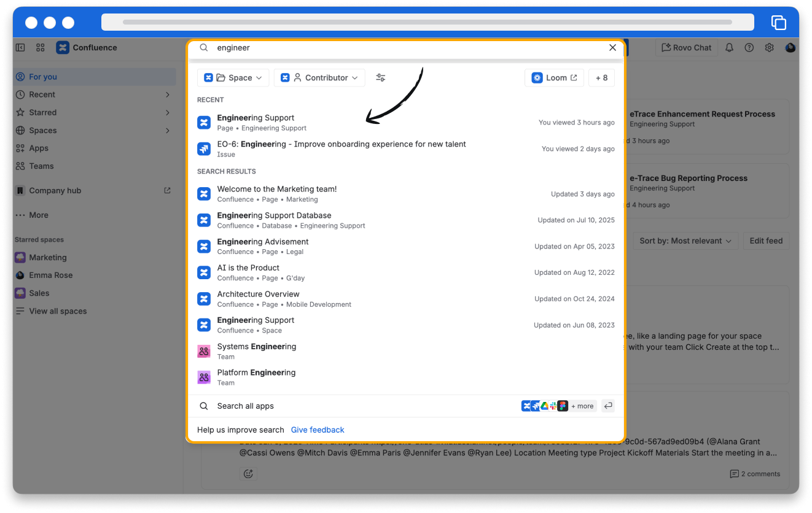The width and height of the screenshot is (812, 513).
Task: Open the 2 comments link
Action: click(x=755, y=474)
